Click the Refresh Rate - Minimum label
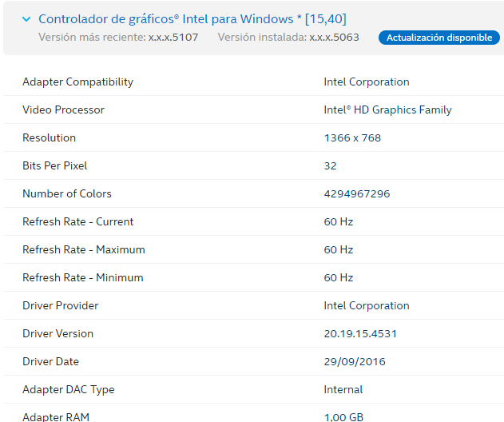Screen dimensions: 504x422 pyautogui.click(x=83, y=277)
